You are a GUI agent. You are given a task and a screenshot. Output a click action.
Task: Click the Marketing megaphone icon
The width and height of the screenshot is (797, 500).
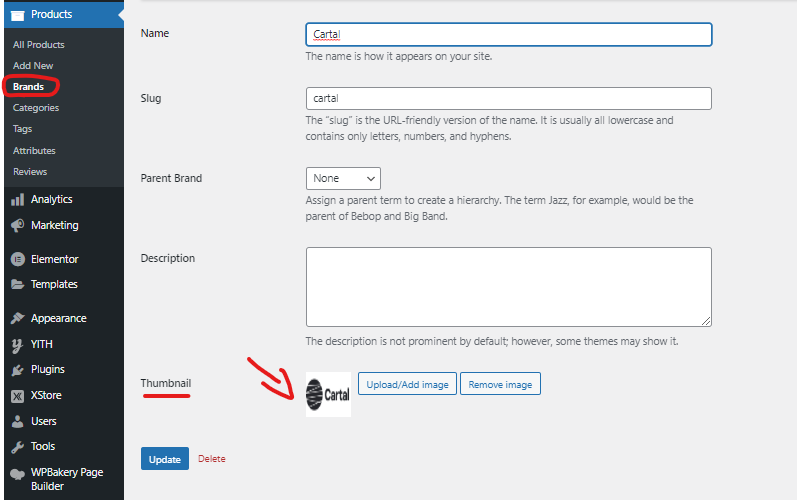click(x=17, y=225)
